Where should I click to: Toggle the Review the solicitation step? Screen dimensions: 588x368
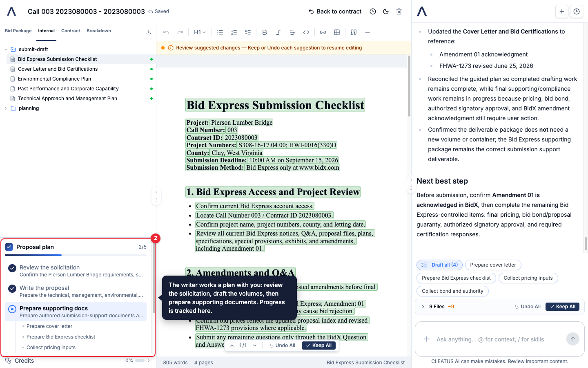[x=12, y=268]
